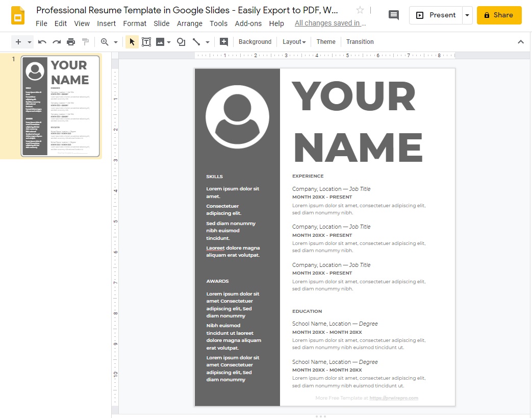Open the Insert menu
Image resolution: width=532 pixels, height=418 pixels.
point(106,23)
